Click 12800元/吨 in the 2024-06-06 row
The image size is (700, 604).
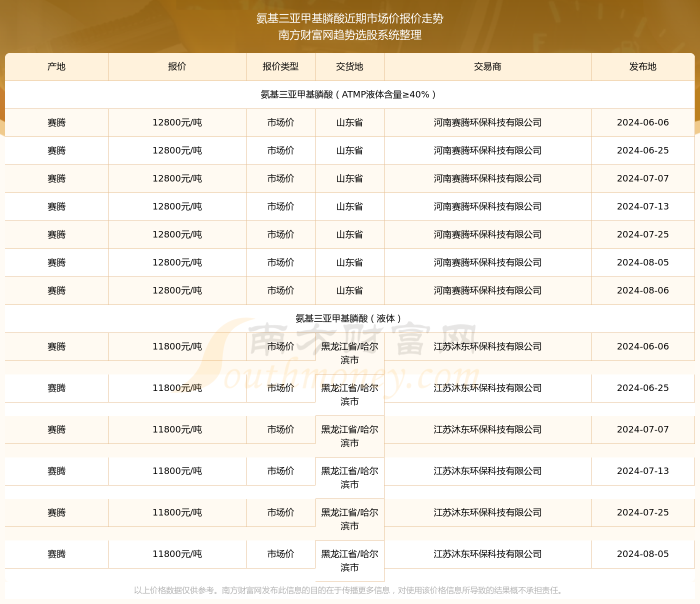coord(177,122)
